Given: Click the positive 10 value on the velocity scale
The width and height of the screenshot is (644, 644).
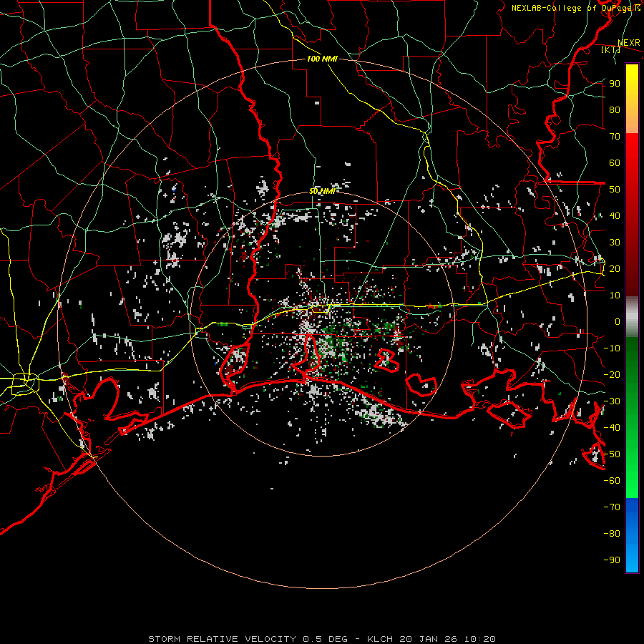Looking at the screenshot, I should [x=615, y=296].
